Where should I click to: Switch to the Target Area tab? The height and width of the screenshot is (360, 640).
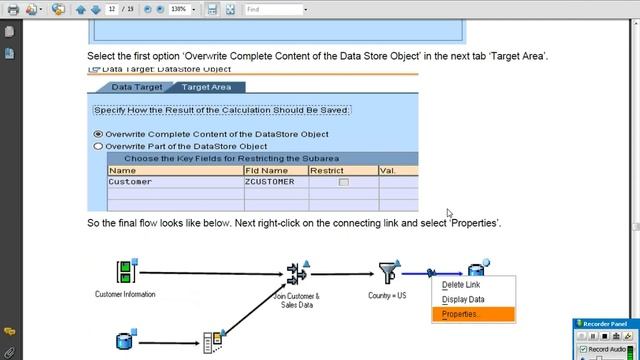pyautogui.click(x=207, y=87)
